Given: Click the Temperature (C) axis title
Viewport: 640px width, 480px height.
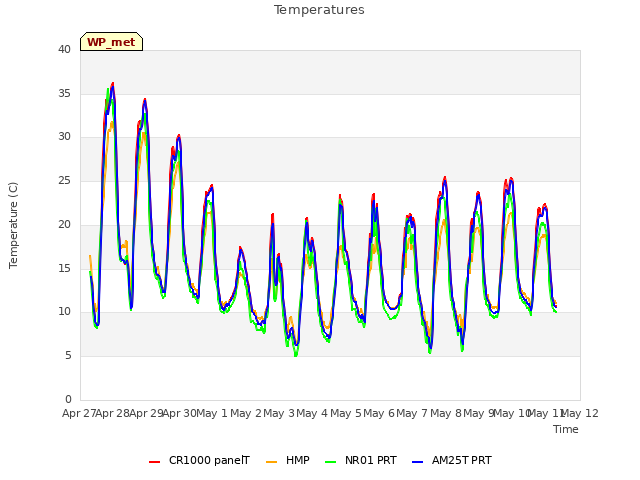Looking at the screenshot, I should tap(13, 225).
